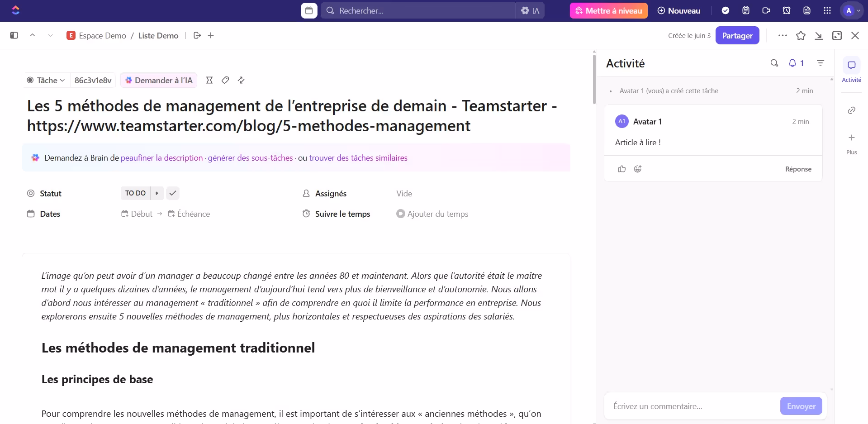Set a time estimate via hourglass icon
Viewport: 868px width, 424px height.
coord(209,80)
